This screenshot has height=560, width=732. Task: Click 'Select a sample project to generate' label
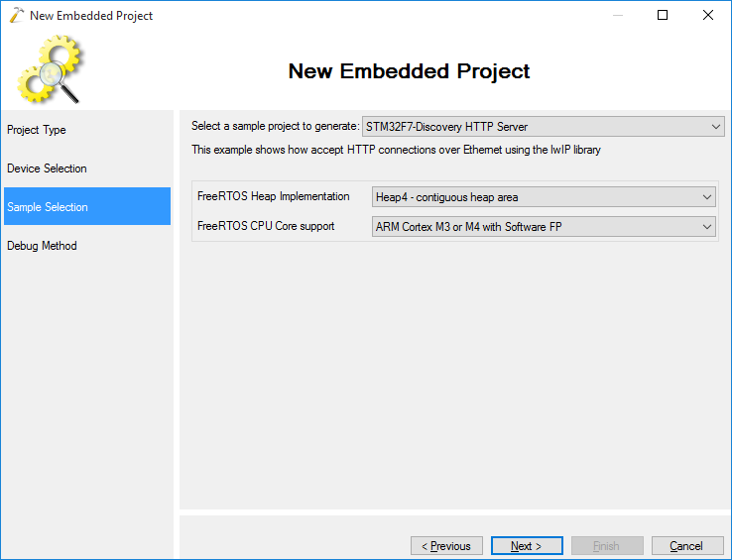click(x=276, y=126)
